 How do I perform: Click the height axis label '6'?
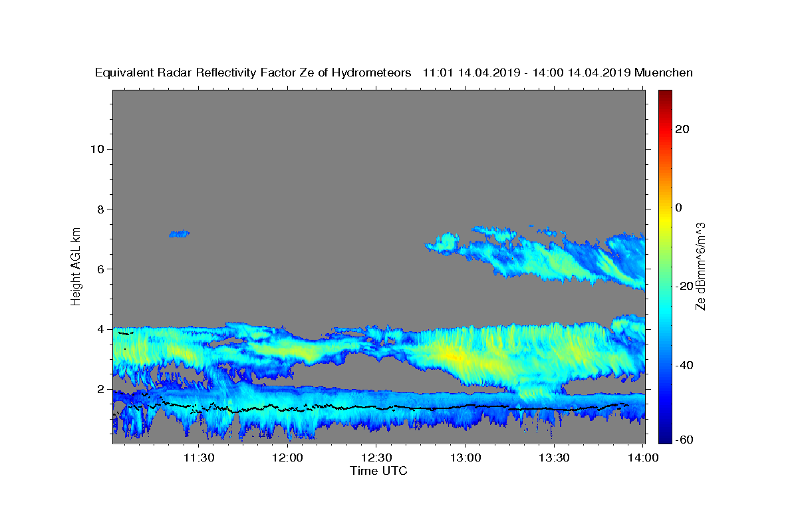click(101, 269)
